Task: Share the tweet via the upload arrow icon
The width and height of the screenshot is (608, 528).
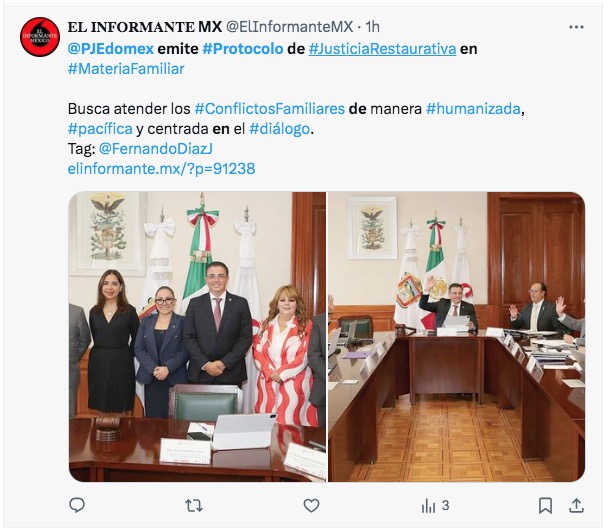Action: coord(576,506)
